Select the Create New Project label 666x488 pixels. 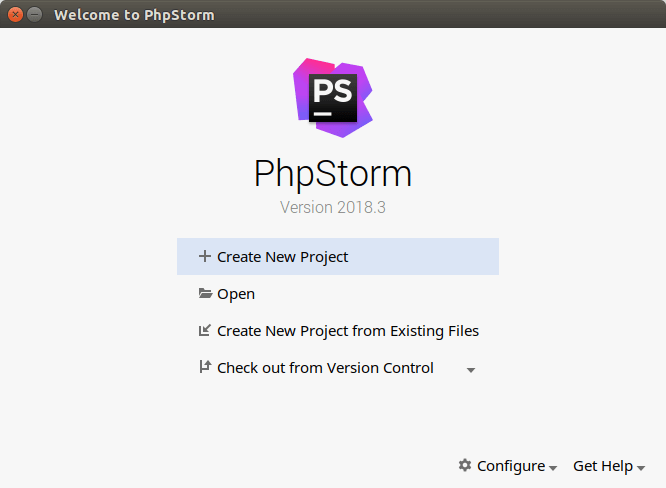[x=283, y=257]
